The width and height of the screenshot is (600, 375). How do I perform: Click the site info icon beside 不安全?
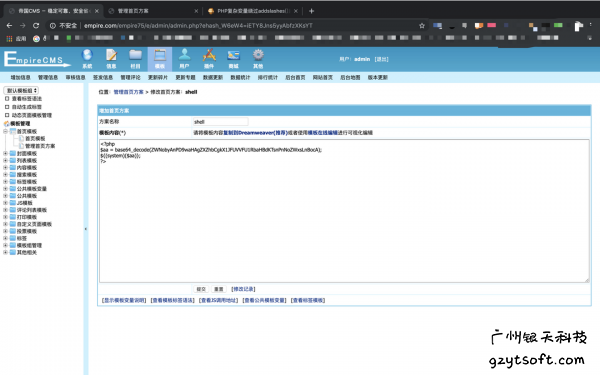(x=53, y=26)
